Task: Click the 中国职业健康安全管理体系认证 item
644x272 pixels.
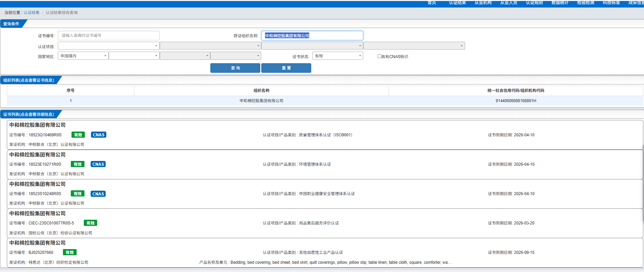Action: point(327,194)
